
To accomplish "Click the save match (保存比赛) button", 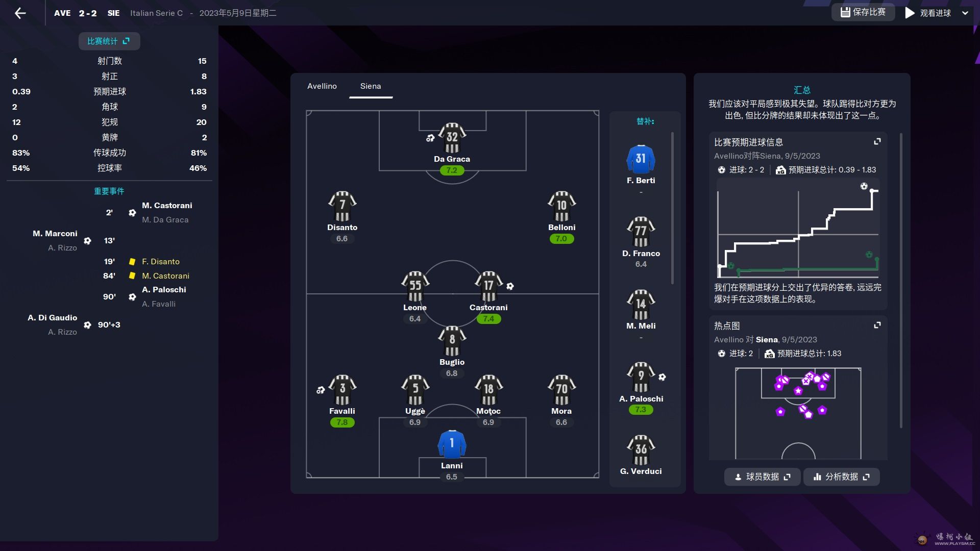I will point(863,12).
